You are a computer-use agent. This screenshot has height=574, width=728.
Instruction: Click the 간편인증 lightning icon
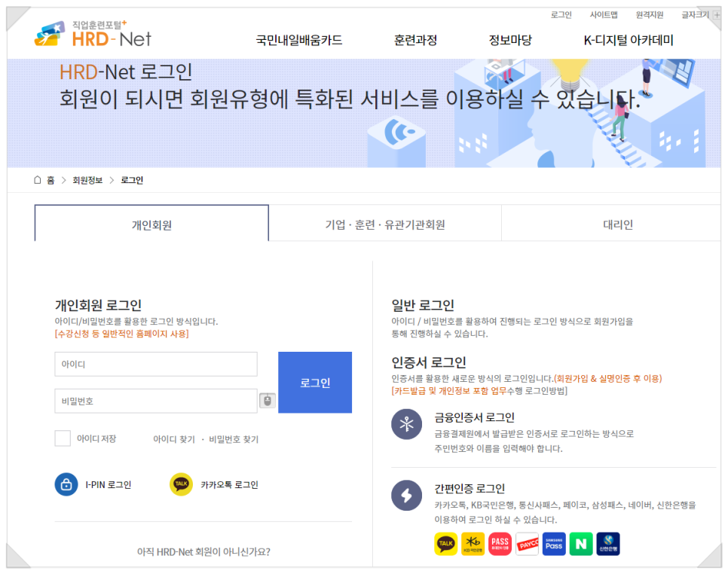[406, 495]
